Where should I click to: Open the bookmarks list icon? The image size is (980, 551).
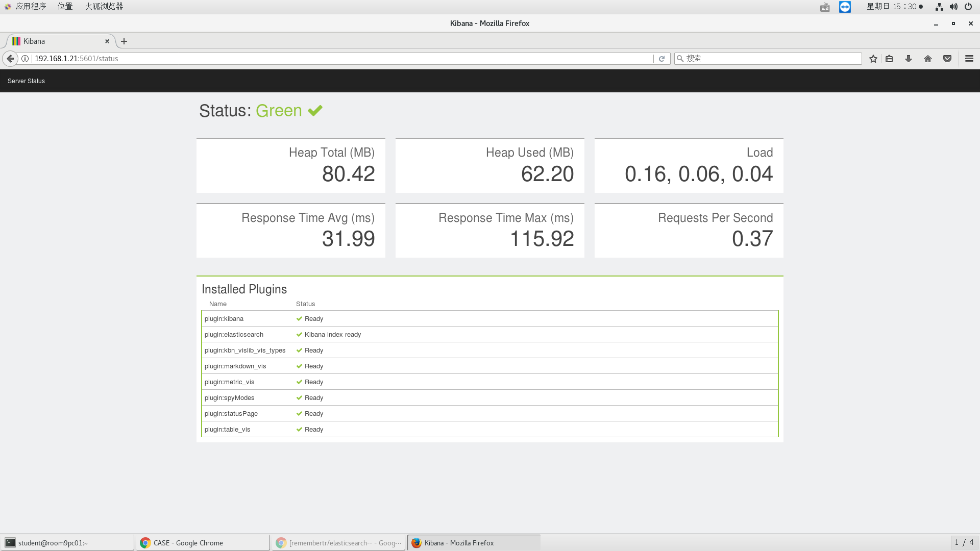point(889,59)
